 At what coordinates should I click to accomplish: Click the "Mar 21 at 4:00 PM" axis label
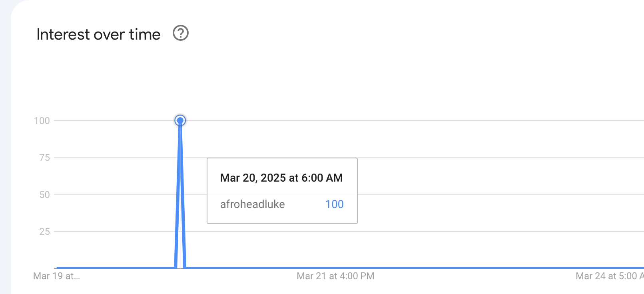click(335, 276)
